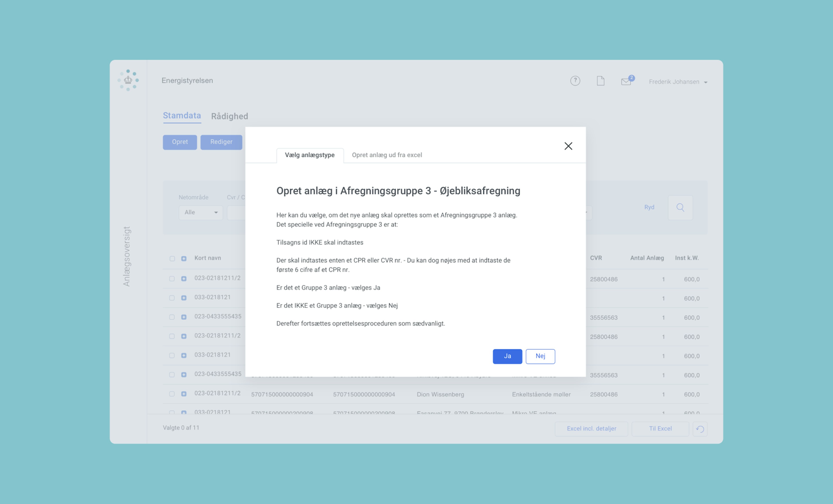Close the dialog with the X icon
The height and width of the screenshot is (504, 833).
(x=568, y=146)
